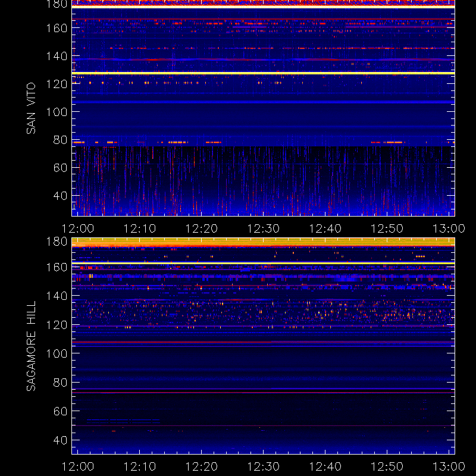Click the San Vito spectrogram plot area
The image size is (476, 476).
tap(263, 108)
